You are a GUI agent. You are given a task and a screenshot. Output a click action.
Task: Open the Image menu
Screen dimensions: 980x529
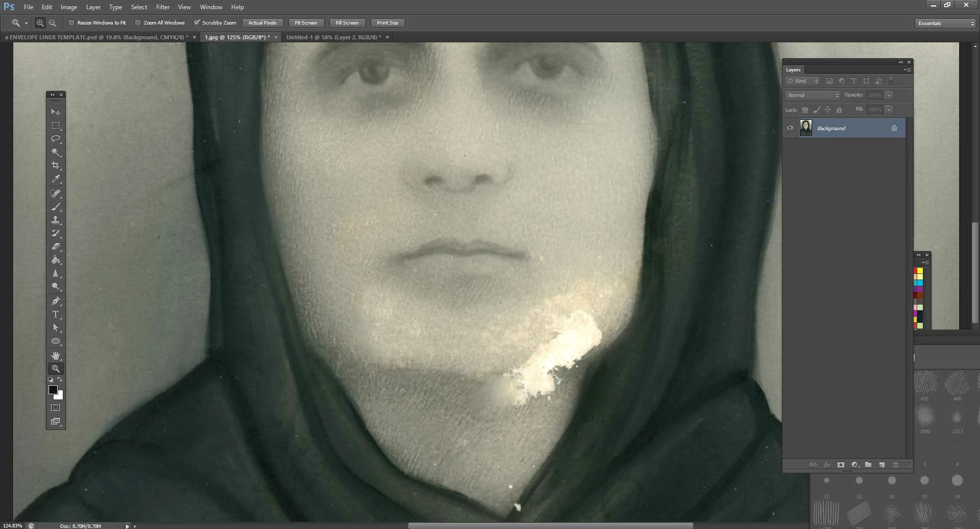coord(69,7)
